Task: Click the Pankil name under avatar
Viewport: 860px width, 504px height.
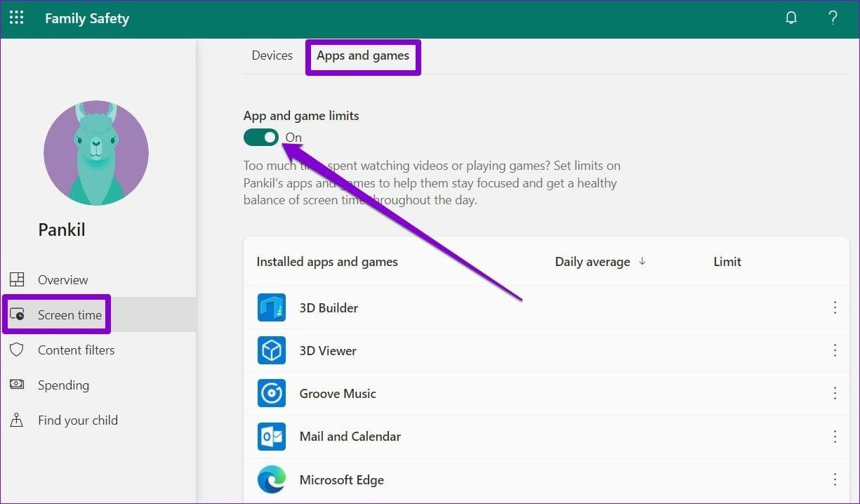Action: [x=62, y=230]
